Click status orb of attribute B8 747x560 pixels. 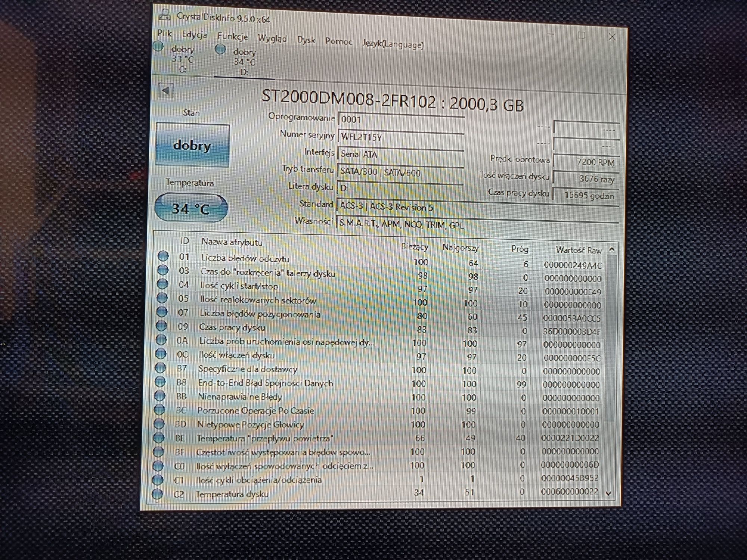tap(160, 381)
